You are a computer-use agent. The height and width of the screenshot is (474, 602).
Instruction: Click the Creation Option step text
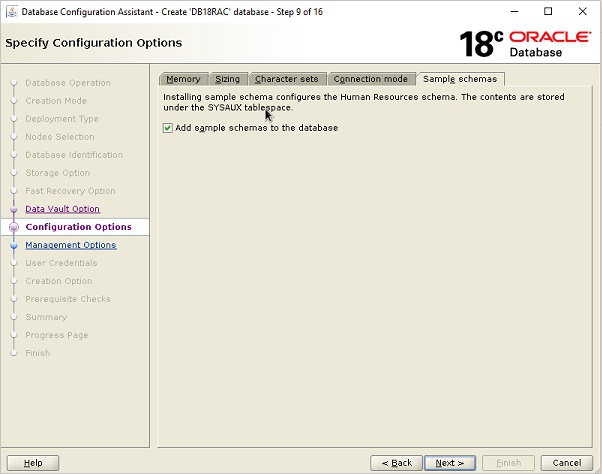point(59,281)
